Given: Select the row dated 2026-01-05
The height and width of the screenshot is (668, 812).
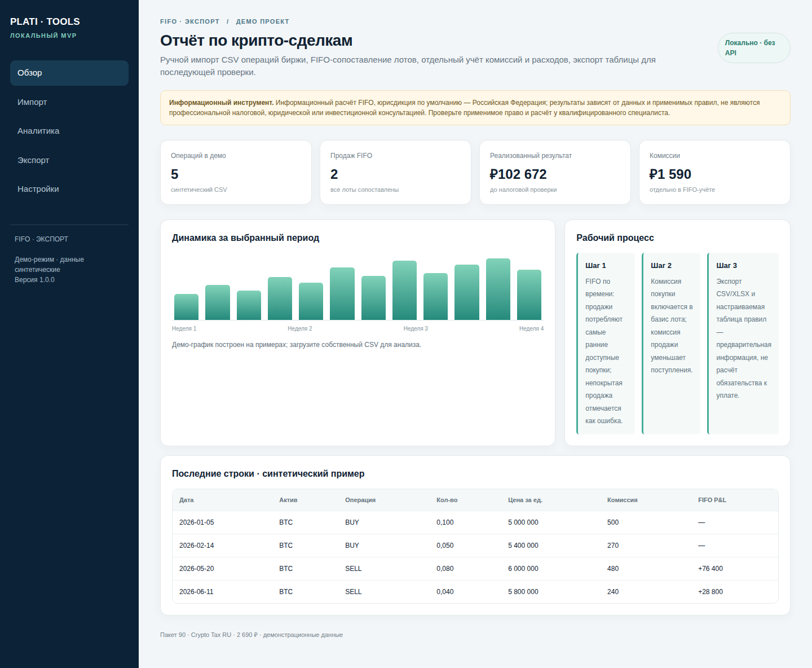Looking at the screenshot, I should [x=475, y=522].
